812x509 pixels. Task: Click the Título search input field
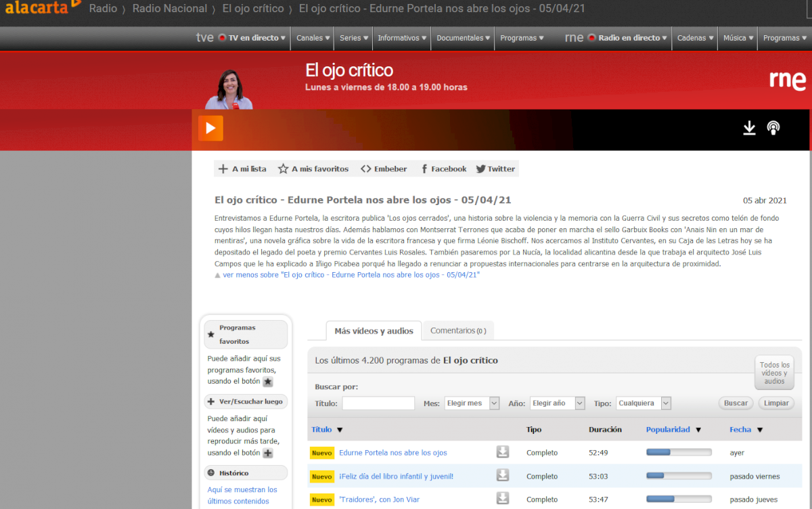coord(378,403)
